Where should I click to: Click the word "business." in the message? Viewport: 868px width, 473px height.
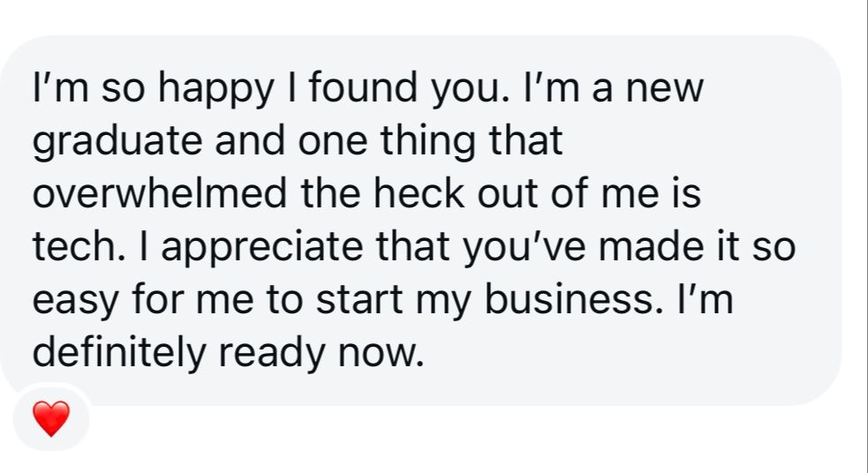click(583, 301)
